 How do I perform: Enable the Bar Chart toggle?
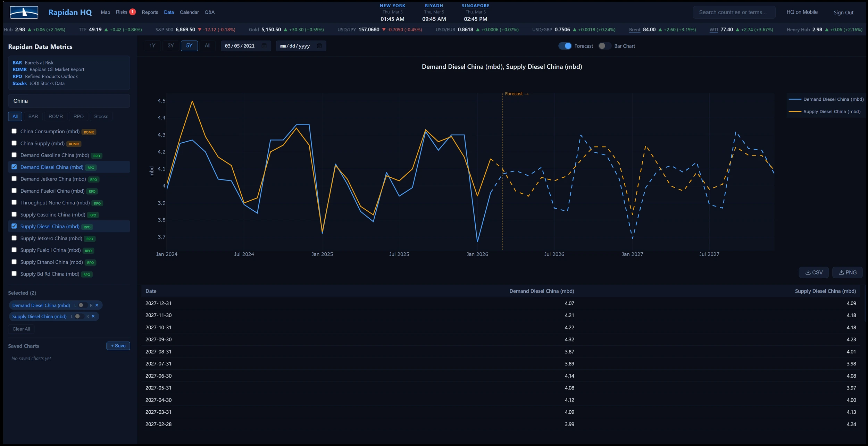coord(604,45)
